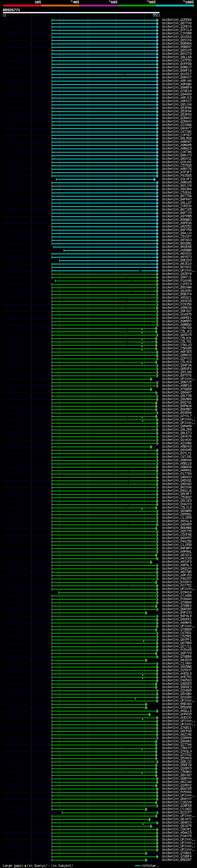Click the cyan alignment bar for UniRef100_Q3LVF3
This screenshot has height=868, width=197.
point(106,179)
